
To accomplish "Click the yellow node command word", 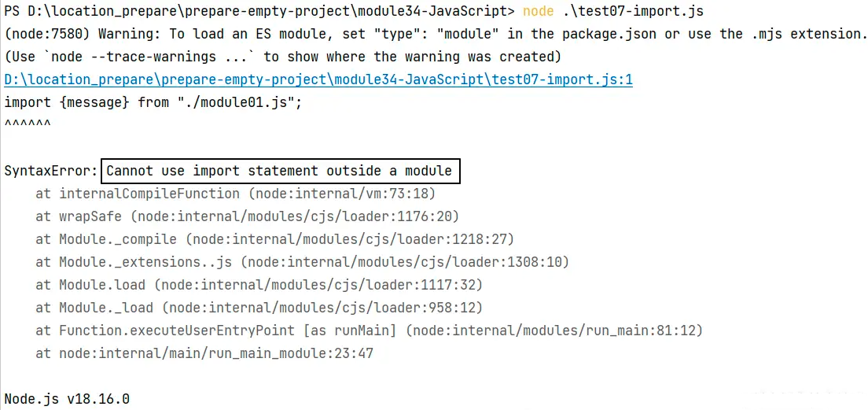I will coord(538,11).
